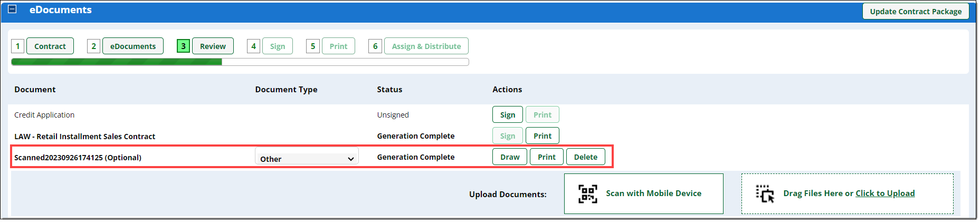Sign the Credit Application document

coord(508,114)
